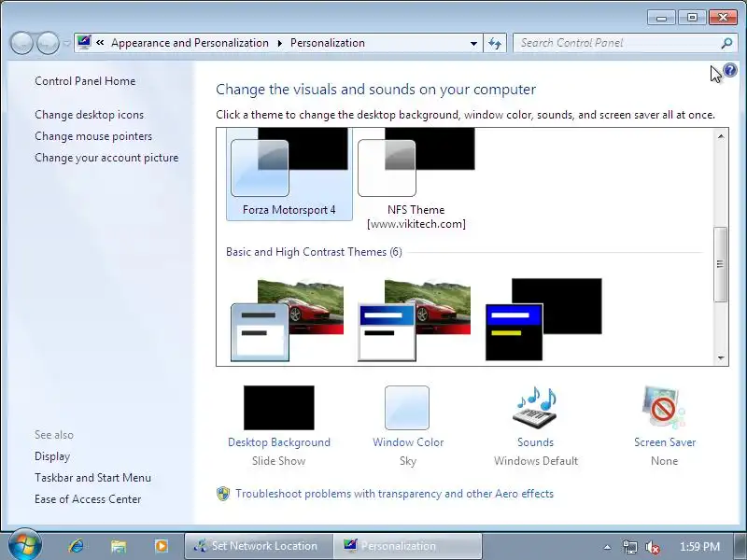Click the theme list scrollbar thumb

click(721, 264)
